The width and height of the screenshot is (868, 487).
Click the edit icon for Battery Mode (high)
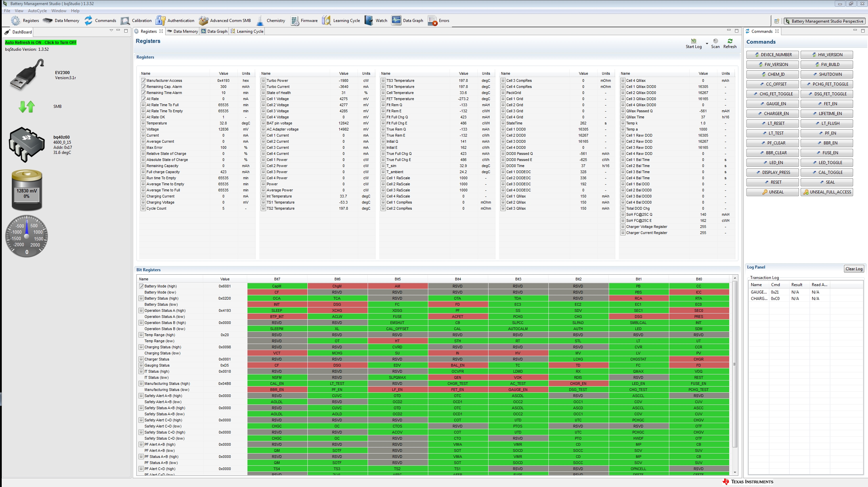141,286
